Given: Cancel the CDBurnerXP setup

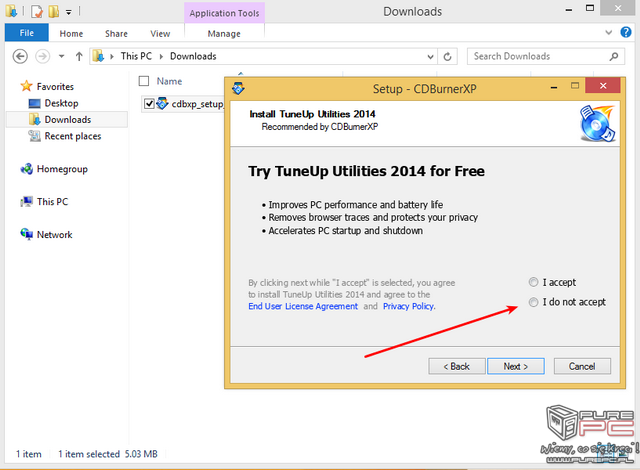Looking at the screenshot, I should pos(582,366).
